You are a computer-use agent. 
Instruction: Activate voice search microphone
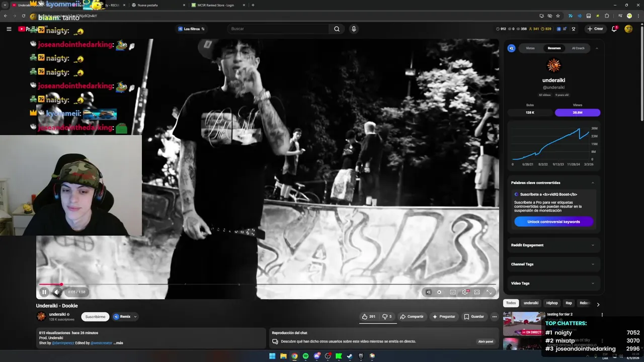click(x=354, y=29)
